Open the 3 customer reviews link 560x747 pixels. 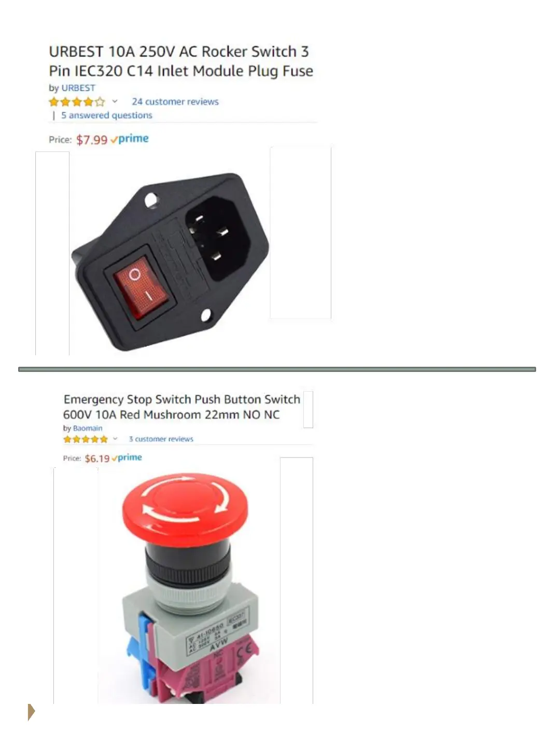161,439
